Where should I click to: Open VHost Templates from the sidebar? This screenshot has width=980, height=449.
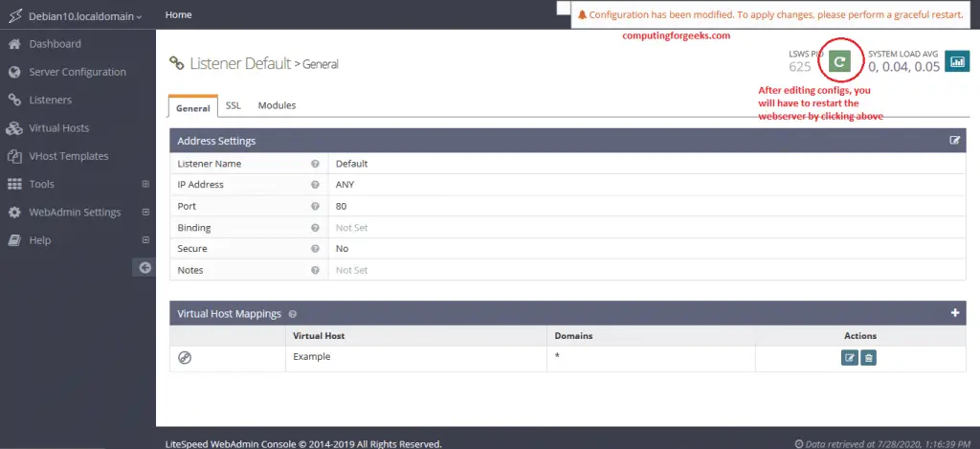69,156
